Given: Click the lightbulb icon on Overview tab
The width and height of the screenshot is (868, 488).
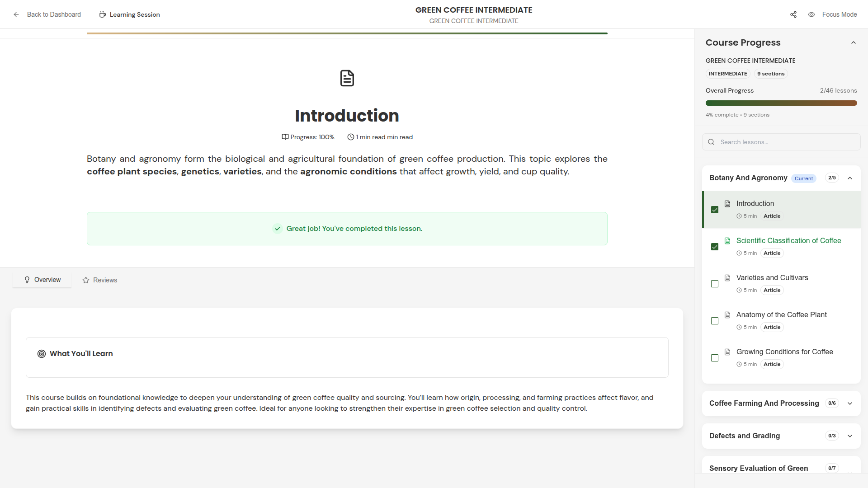Looking at the screenshot, I should (x=27, y=280).
